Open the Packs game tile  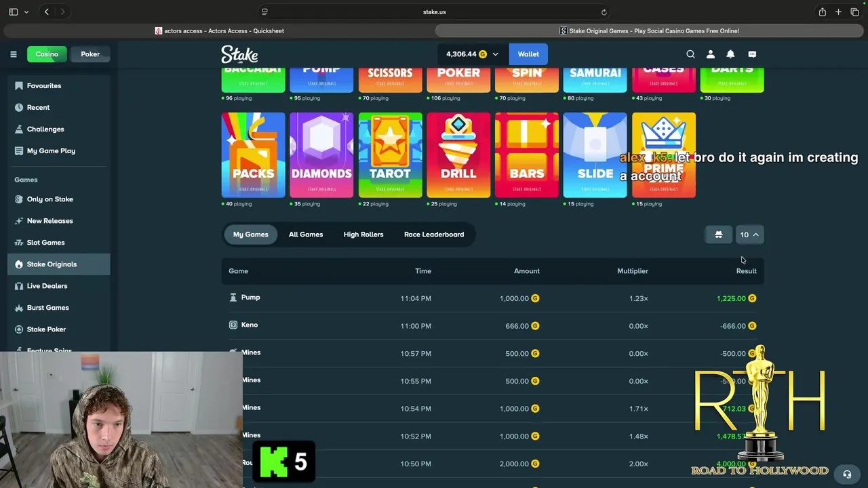[x=254, y=155]
